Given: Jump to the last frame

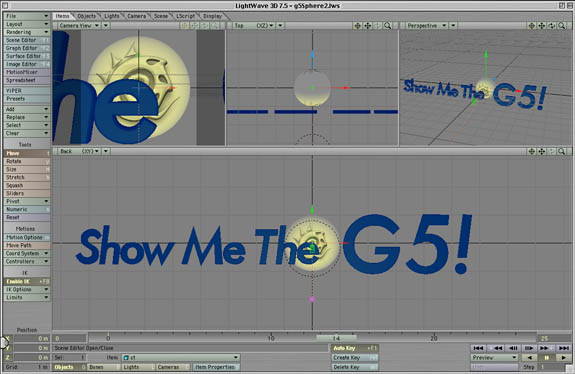Looking at the screenshot, I should click(564, 348).
